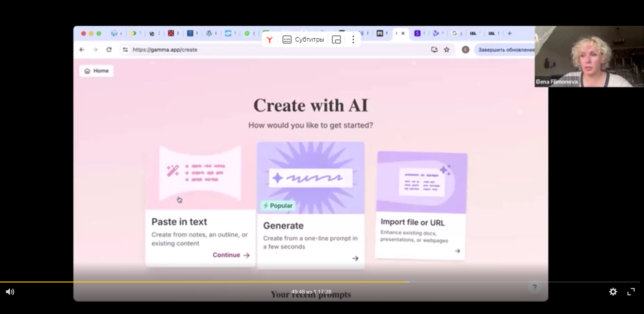Click the browser reload icon
644x314 pixels.
(x=109, y=50)
